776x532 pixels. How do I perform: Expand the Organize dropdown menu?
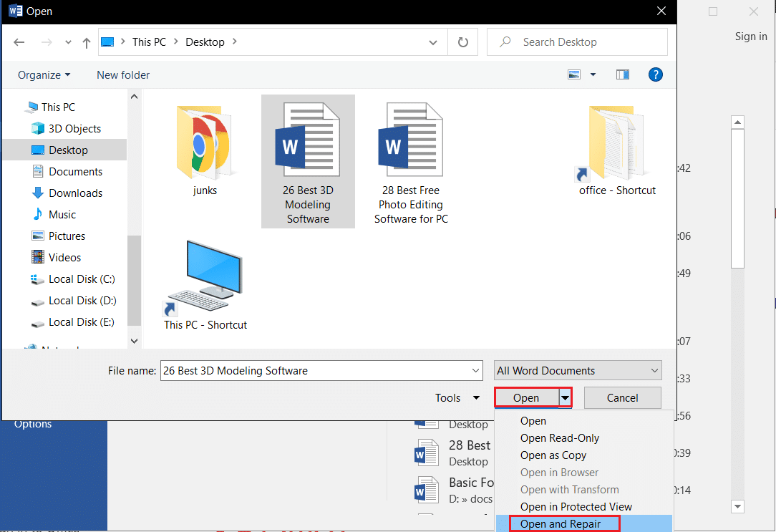(x=44, y=74)
